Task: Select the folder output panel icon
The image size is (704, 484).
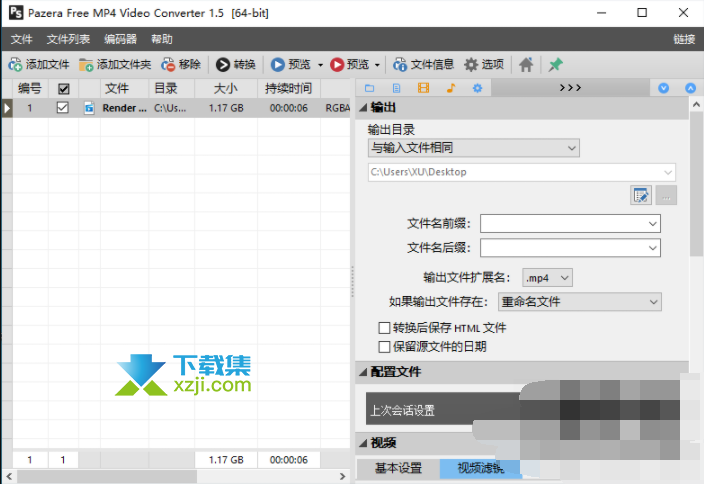Action: point(370,88)
